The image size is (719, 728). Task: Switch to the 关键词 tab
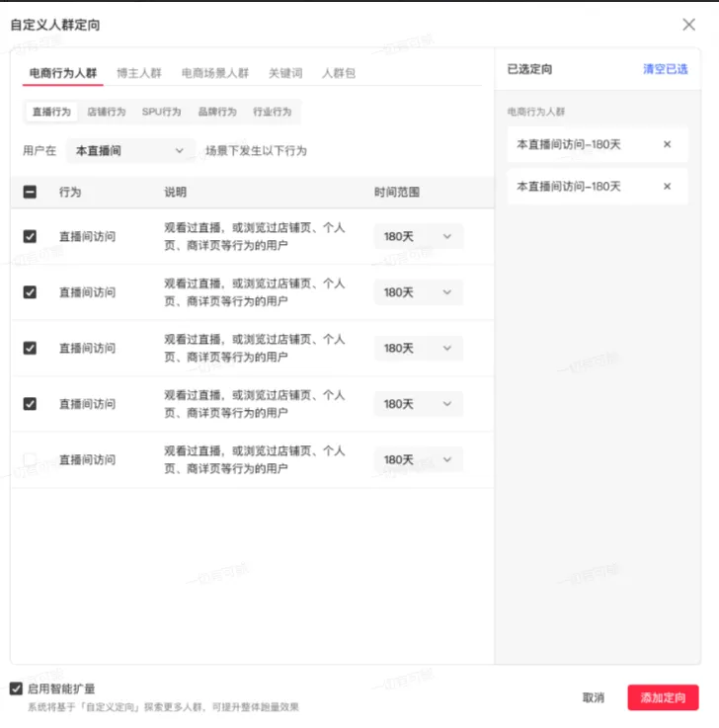(x=285, y=73)
